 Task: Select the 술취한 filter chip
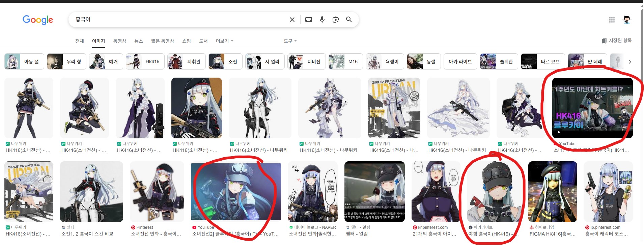499,61
